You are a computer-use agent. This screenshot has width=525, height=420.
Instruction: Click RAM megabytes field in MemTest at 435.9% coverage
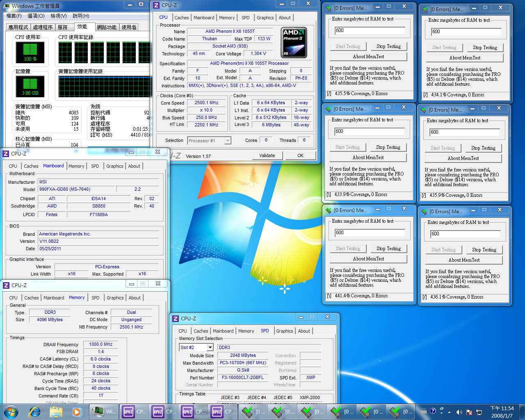click(465, 132)
